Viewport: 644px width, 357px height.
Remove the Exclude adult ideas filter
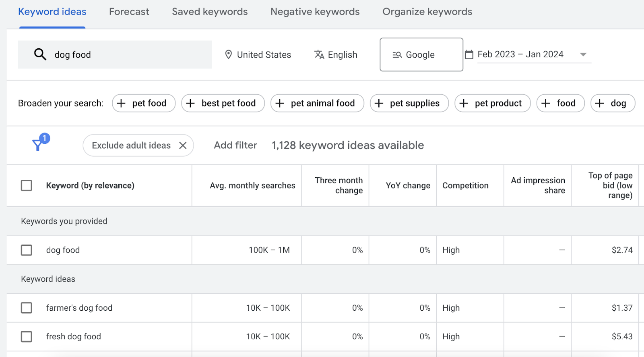183,145
